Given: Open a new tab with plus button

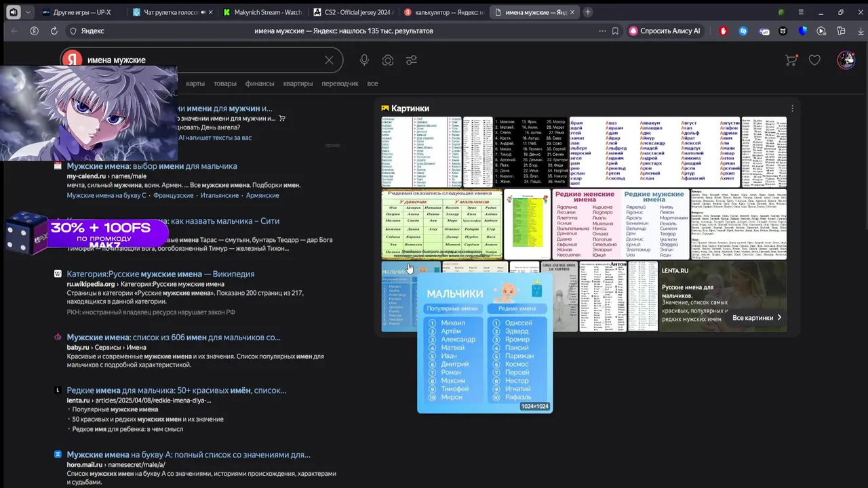Looking at the screenshot, I should pos(587,12).
